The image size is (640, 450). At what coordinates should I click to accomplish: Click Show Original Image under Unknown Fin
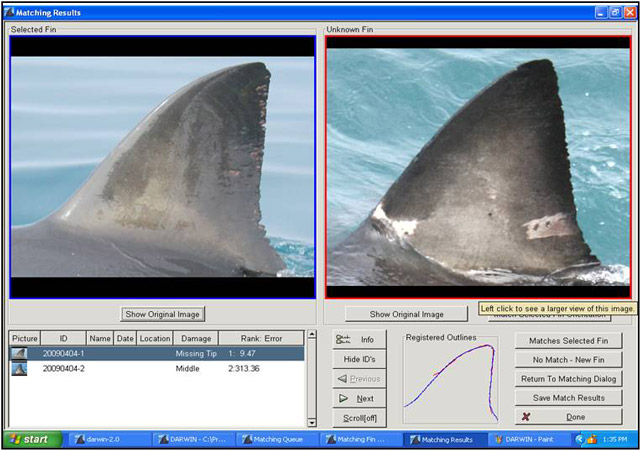[x=406, y=314]
